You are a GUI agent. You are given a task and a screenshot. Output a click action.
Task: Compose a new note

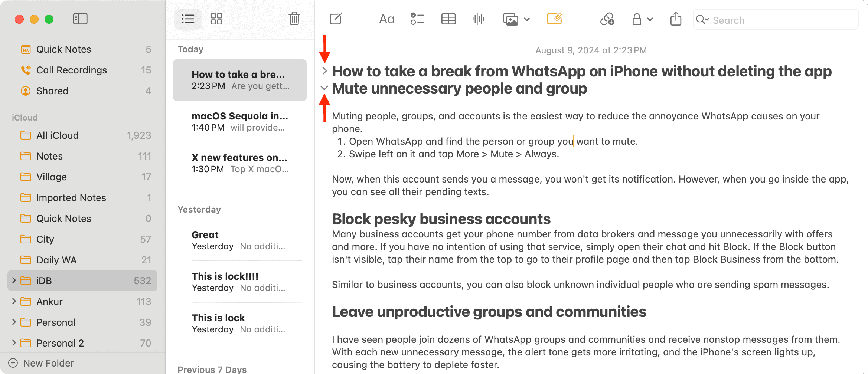[x=336, y=19]
